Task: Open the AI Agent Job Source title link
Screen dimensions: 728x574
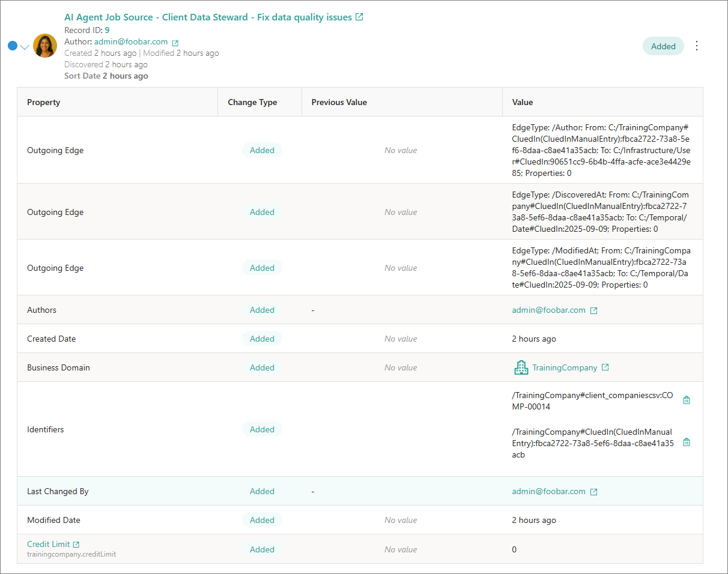Action: coord(208,17)
